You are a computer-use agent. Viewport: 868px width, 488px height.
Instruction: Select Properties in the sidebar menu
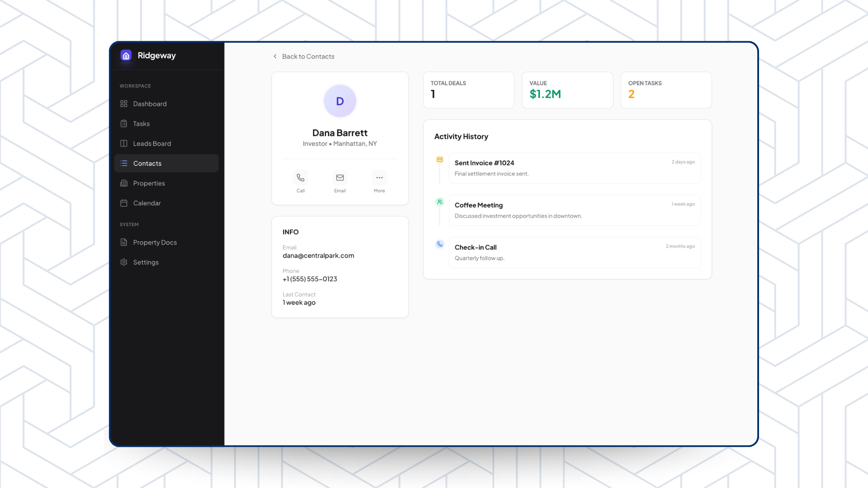coord(149,183)
